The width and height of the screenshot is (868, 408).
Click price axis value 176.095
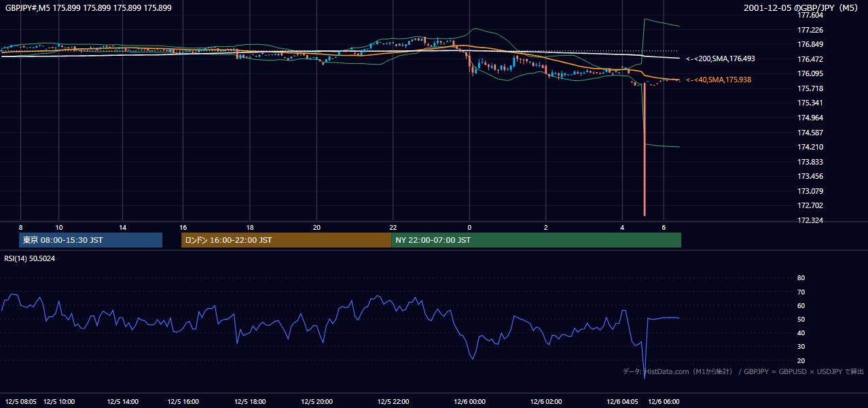tap(810, 73)
